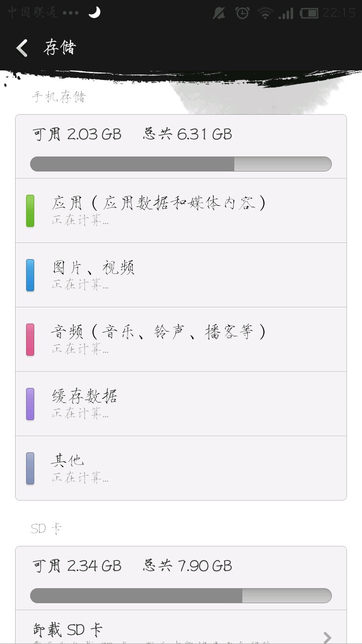The height and width of the screenshot is (644, 362).
Task: Tap the cellular signal bars icon
Action: [286, 14]
